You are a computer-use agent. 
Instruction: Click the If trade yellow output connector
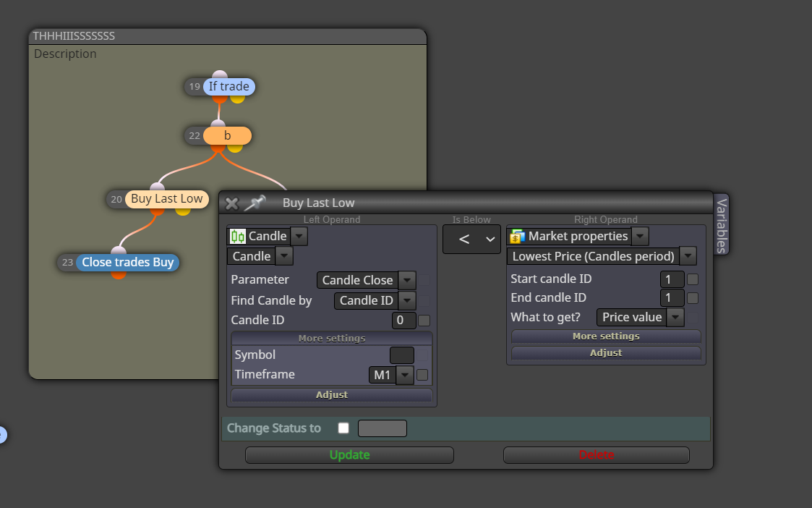pyautogui.click(x=237, y=98)
